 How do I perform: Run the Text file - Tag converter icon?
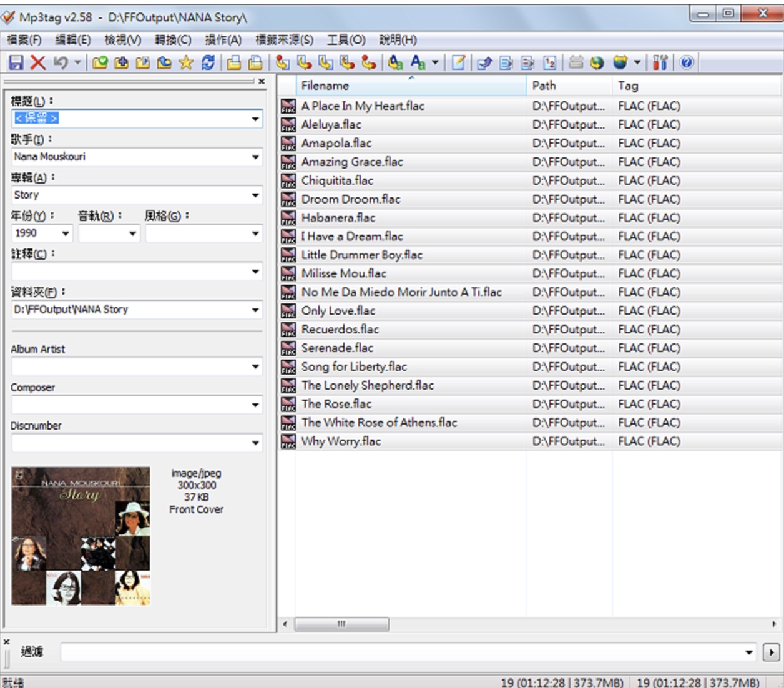(348, 62)
